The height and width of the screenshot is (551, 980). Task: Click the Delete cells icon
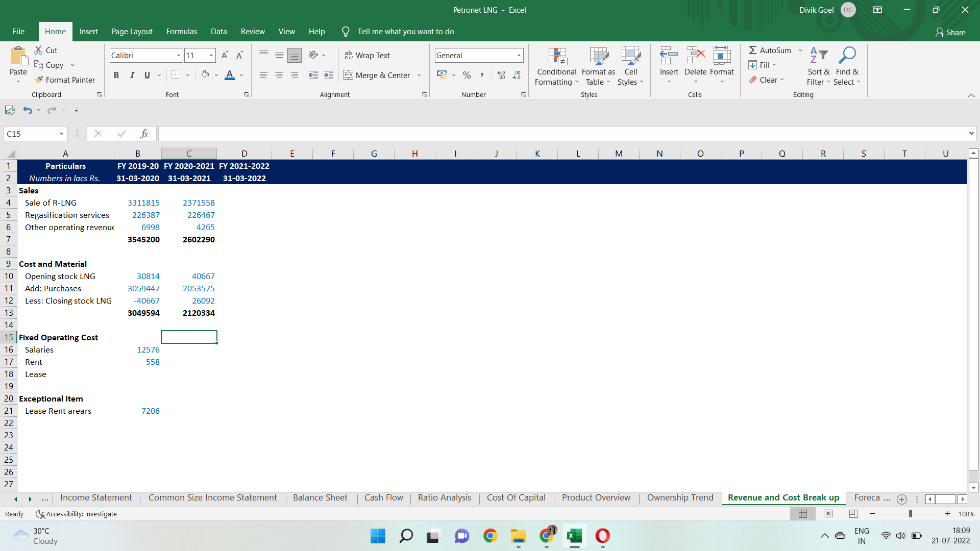pos(696,55)
